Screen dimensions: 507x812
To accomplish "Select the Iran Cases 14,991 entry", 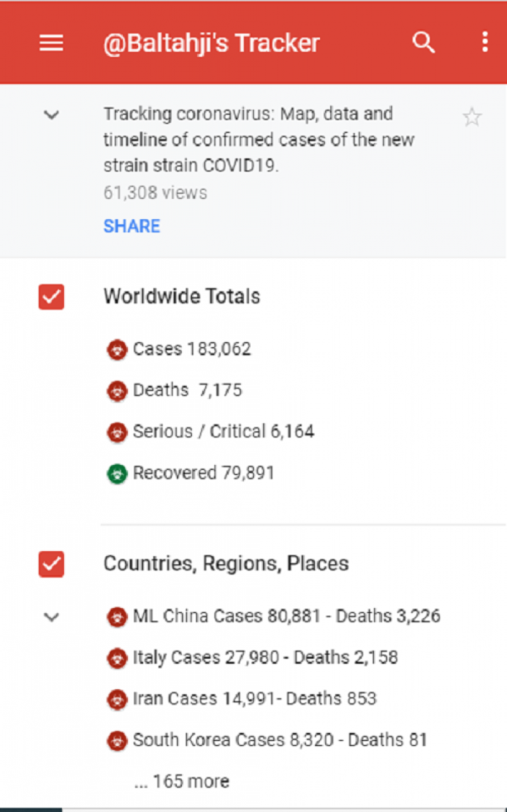I will point(254,699).
